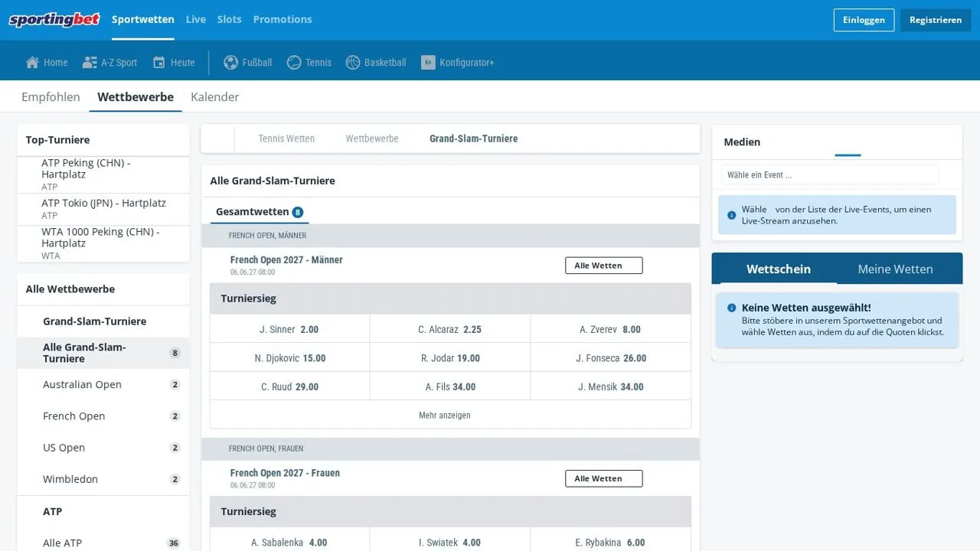Pick A. Sabalenka odds 4.00
This screenshot has width=980, height=551.
289,543
